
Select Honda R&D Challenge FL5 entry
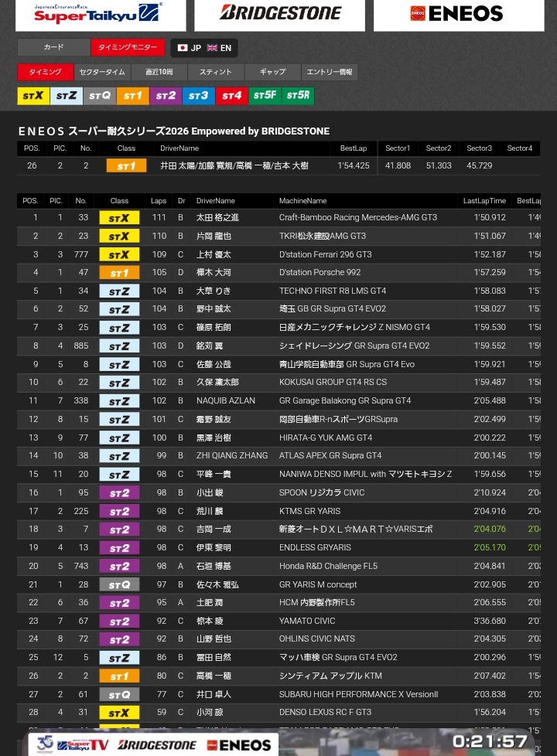click(x=328, y=566)
